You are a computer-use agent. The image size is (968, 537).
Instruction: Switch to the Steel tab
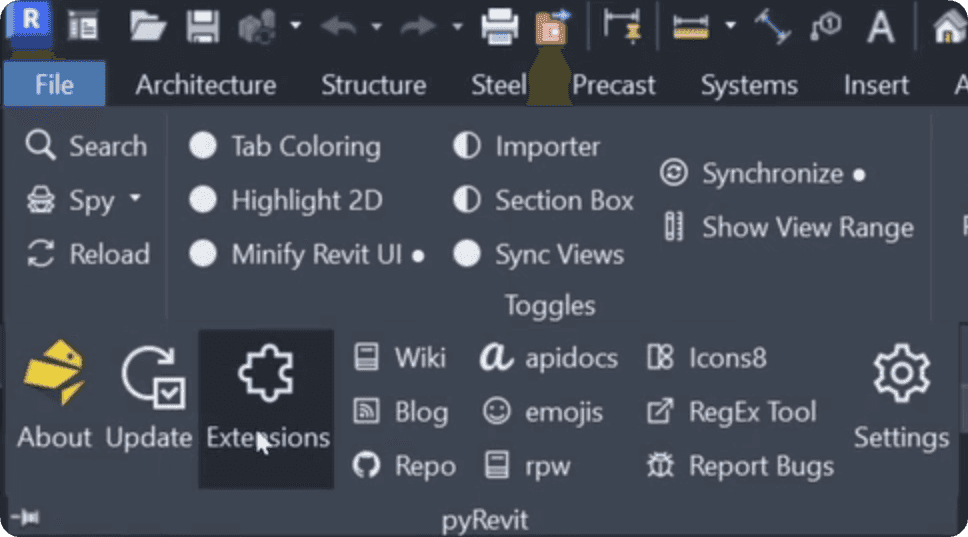498,85
